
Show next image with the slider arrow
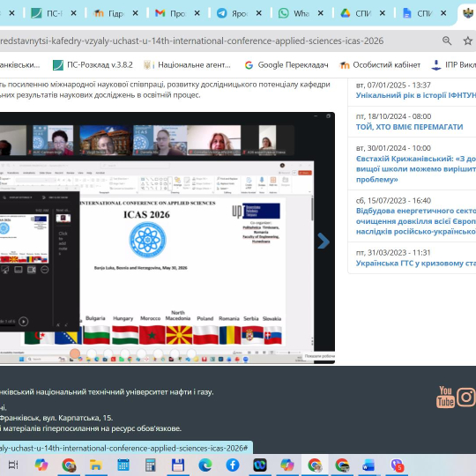tap(324, 242)
